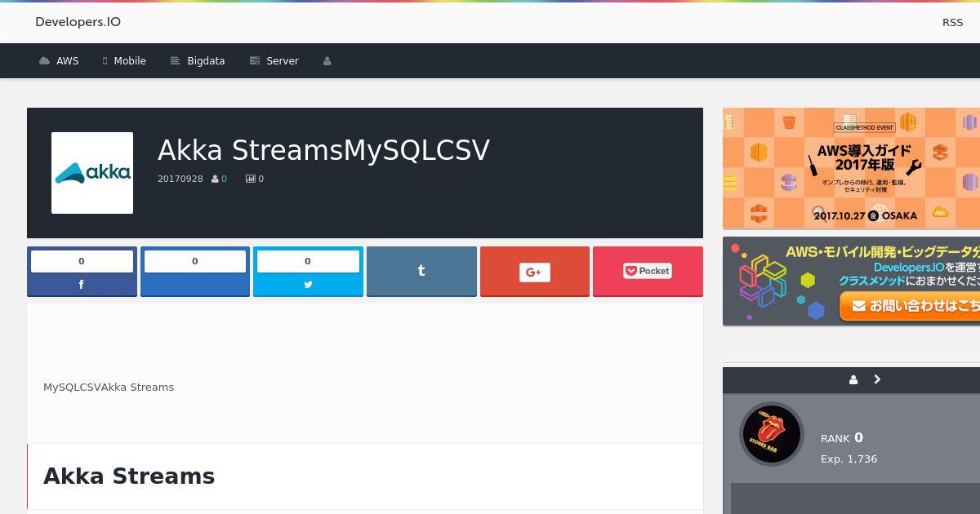Click the chart views icon
This screenshot has height=514, width=980.
click(250, 179)
